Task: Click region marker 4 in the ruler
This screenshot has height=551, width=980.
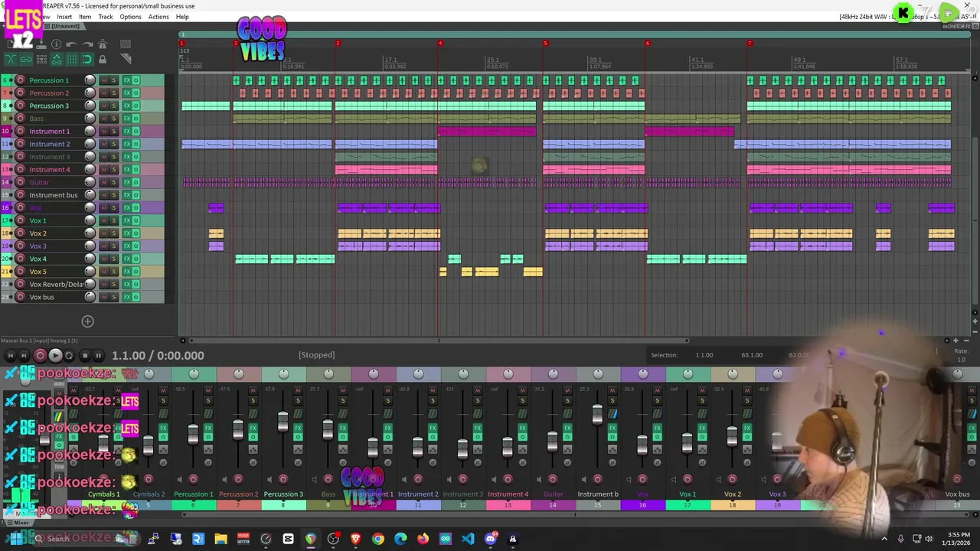Action: [x=440, y=44]
